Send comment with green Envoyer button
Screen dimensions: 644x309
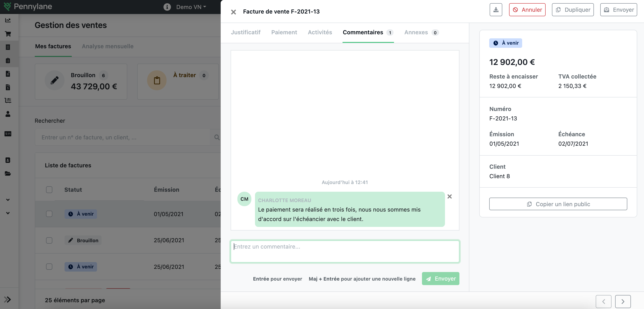tap(440, 279)
